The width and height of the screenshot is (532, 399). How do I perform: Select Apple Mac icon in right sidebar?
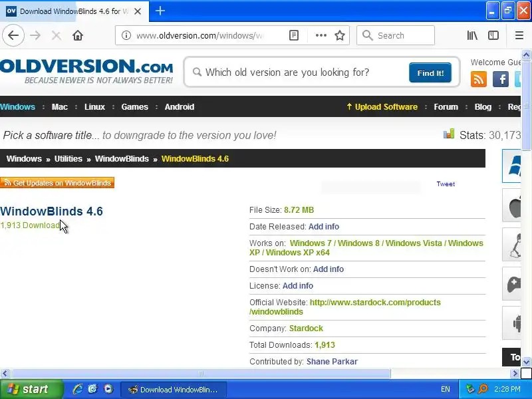click(511, 205)
